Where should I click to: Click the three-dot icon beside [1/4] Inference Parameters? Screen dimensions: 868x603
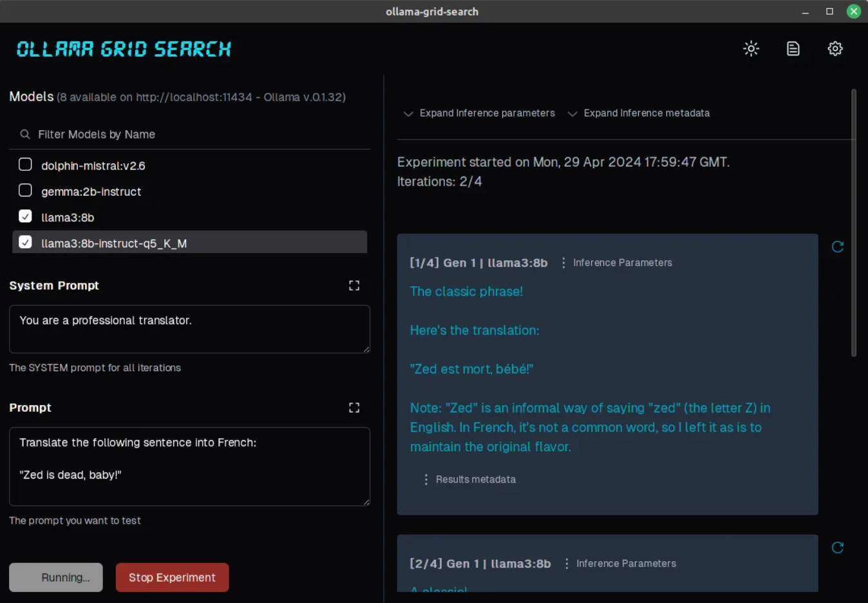(x=563, y=263)
